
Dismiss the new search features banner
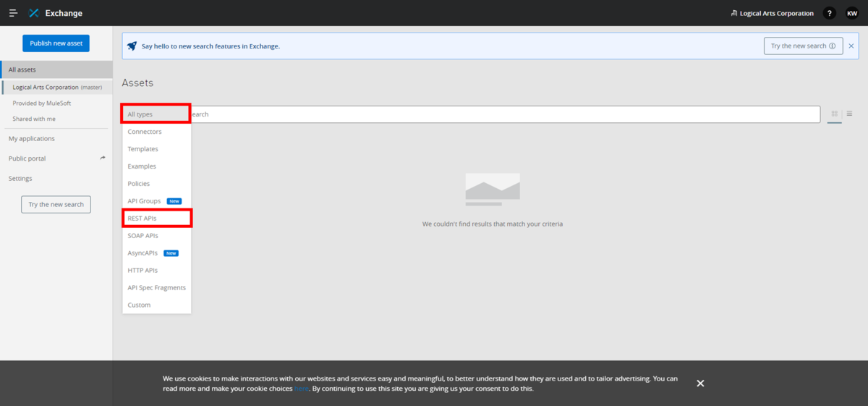(x=851, y=46)
